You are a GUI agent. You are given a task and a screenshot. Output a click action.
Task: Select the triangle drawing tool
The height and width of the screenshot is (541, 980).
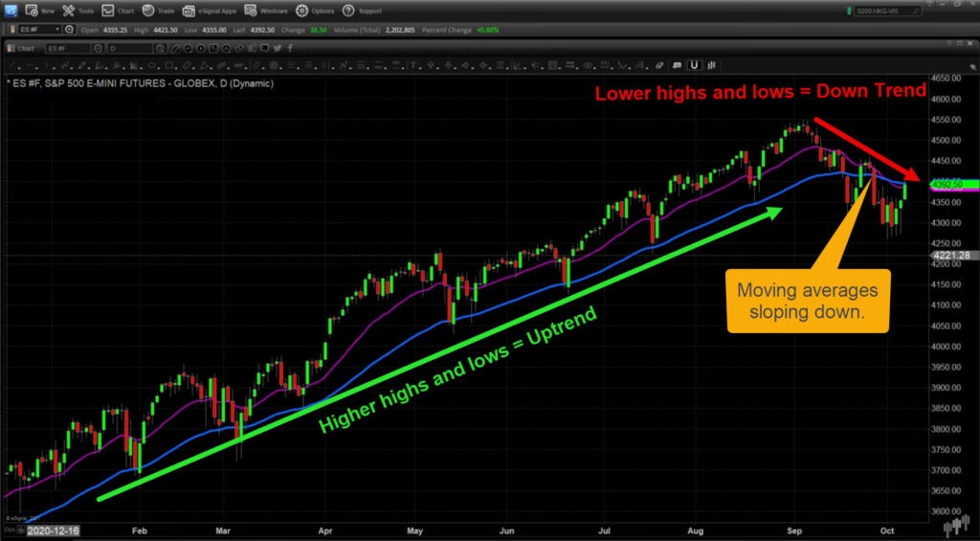pyautogui.click(x=204, y=65)
